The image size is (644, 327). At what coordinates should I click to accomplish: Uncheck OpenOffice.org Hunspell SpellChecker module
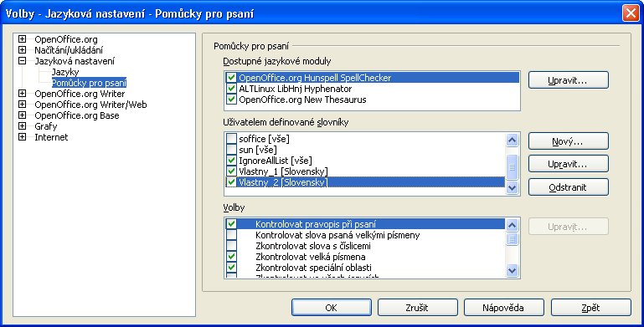pyautogui.click(x=231, y=78)
